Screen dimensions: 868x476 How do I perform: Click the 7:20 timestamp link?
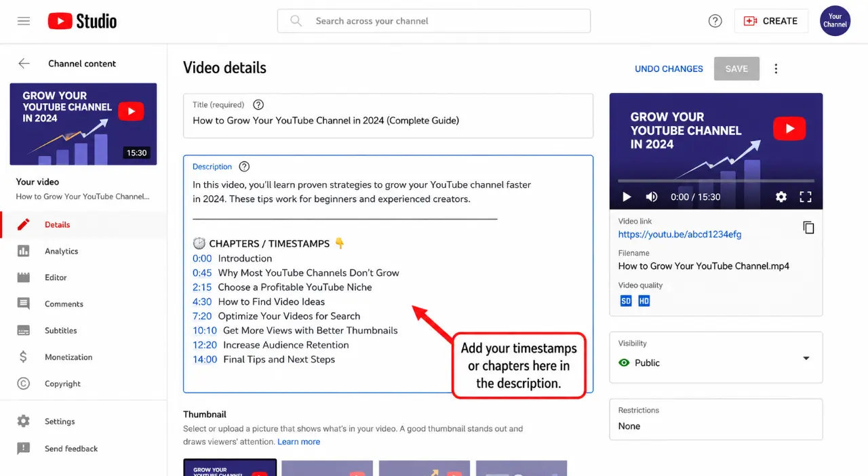click(202, 316)
